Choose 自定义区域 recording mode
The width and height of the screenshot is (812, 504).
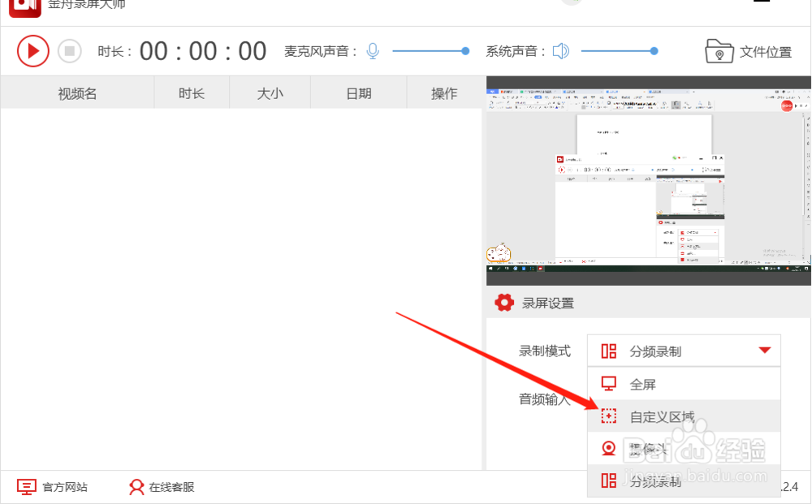coord(684,416)
